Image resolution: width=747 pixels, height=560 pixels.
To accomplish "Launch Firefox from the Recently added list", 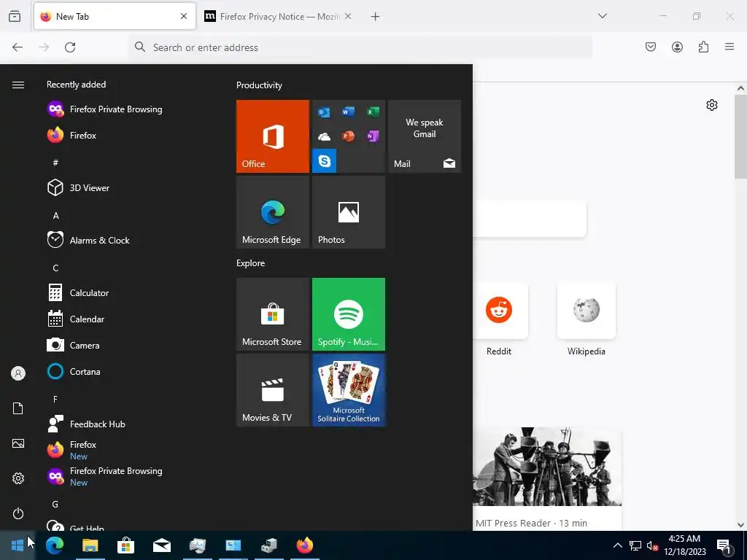I will click(71, 135).
